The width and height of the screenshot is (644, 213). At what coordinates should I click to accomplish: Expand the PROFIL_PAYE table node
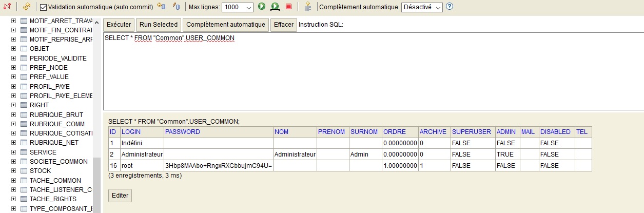tap(13, 86)
